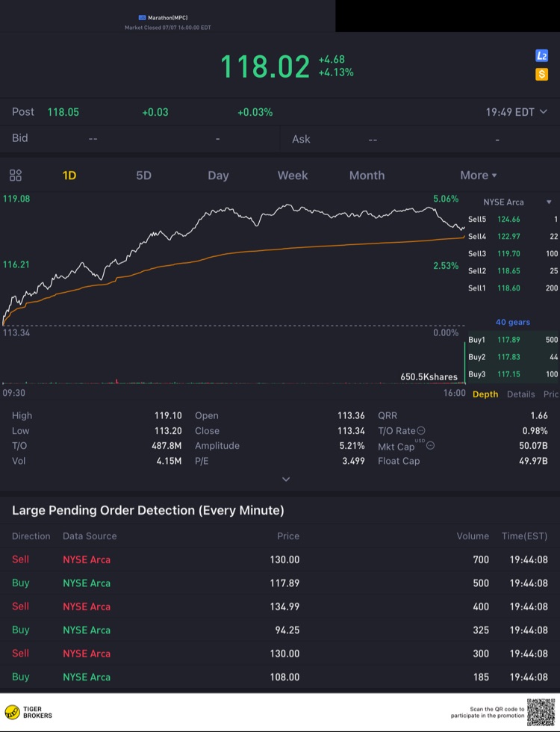Select the 1D chart tab
The width and height of the screenshot is (560, 732).
click(x=69, y=176)
